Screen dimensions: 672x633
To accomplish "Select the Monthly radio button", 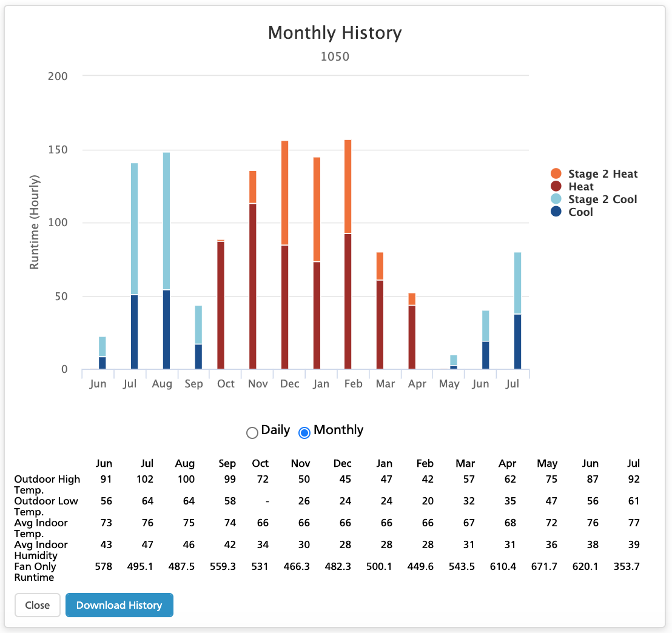I will (x=304, y=432).
